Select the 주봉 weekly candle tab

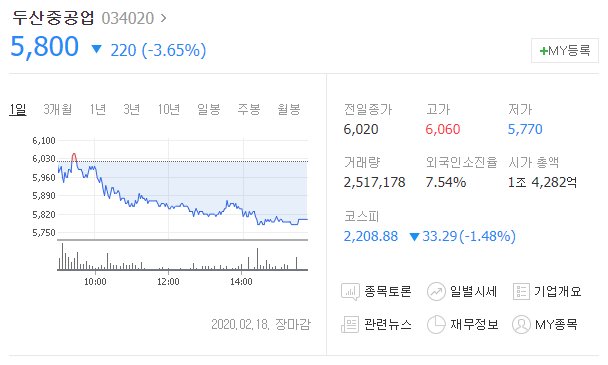click(x=249, y=109)
